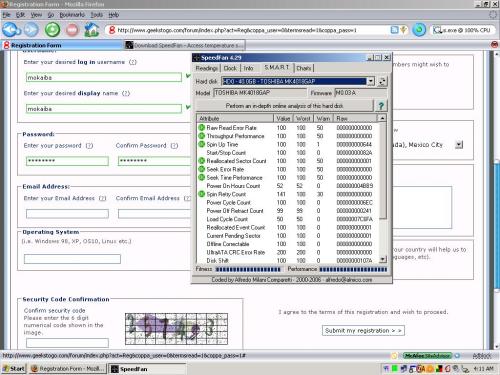
Task: Click the red Stop loading icon
Action: point(72,30)
